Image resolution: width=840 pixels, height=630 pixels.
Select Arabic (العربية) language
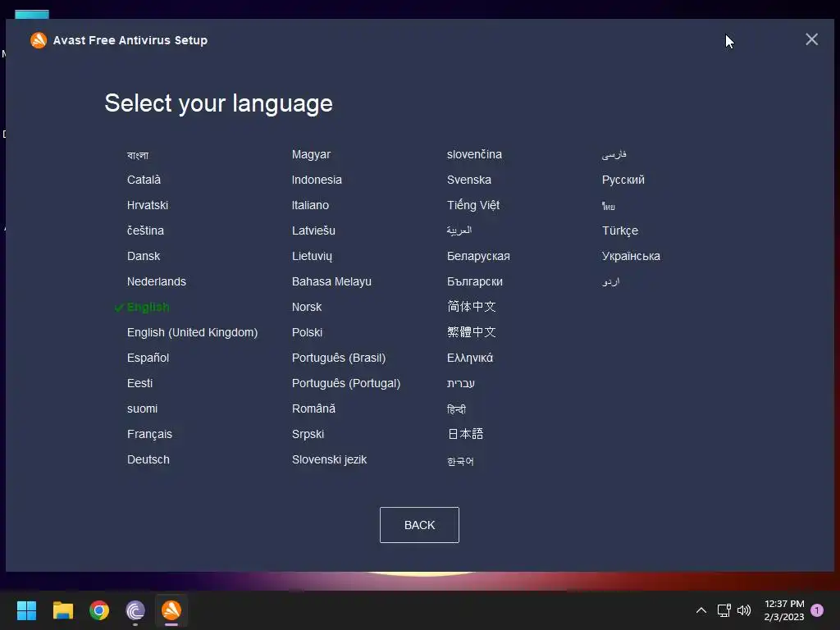(x=459, y=231)
